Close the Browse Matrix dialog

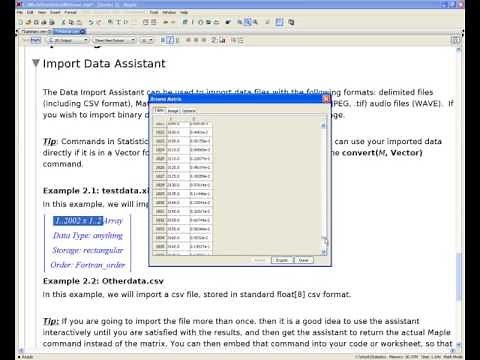coord(326,99)
